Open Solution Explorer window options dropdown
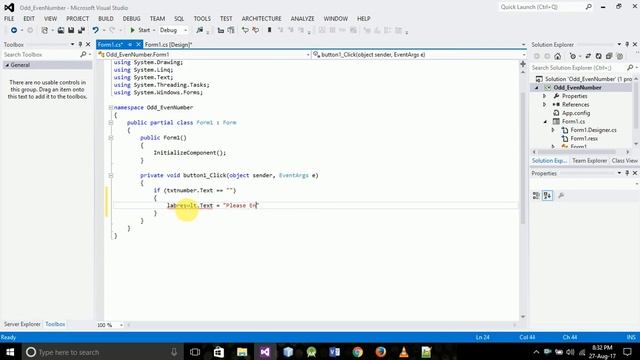The image size is (640, 360). click(619, 44)
